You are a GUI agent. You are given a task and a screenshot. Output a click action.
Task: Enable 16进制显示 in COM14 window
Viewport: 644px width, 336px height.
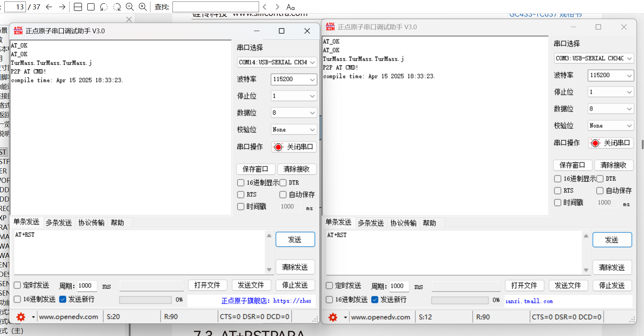point(241,183)
